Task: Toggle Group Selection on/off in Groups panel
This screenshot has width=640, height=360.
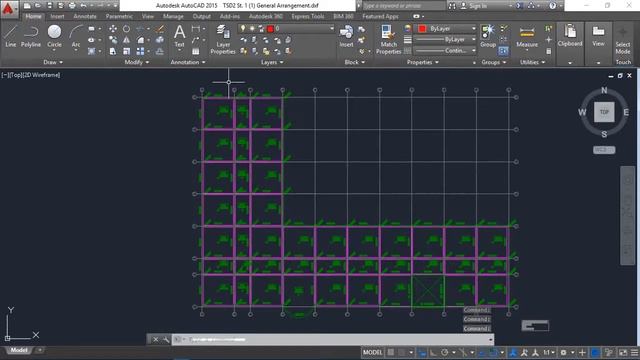Action: pos(503,51)
